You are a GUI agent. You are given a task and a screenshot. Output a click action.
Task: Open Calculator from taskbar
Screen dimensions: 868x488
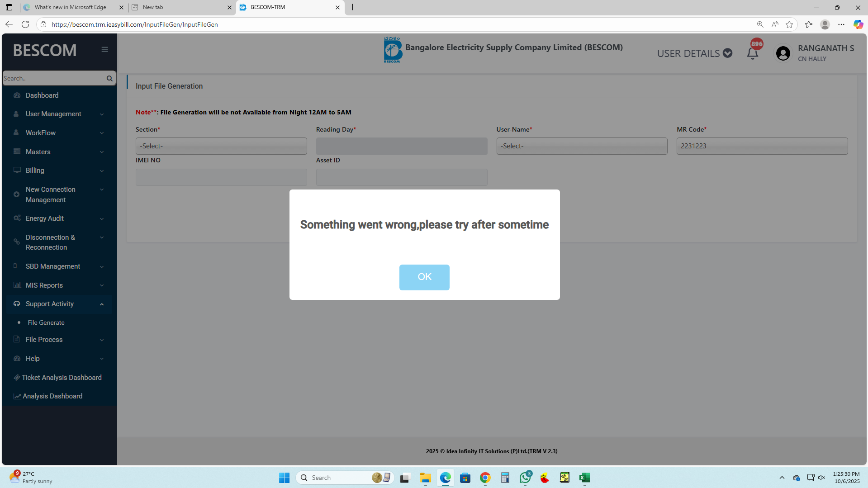505,478
